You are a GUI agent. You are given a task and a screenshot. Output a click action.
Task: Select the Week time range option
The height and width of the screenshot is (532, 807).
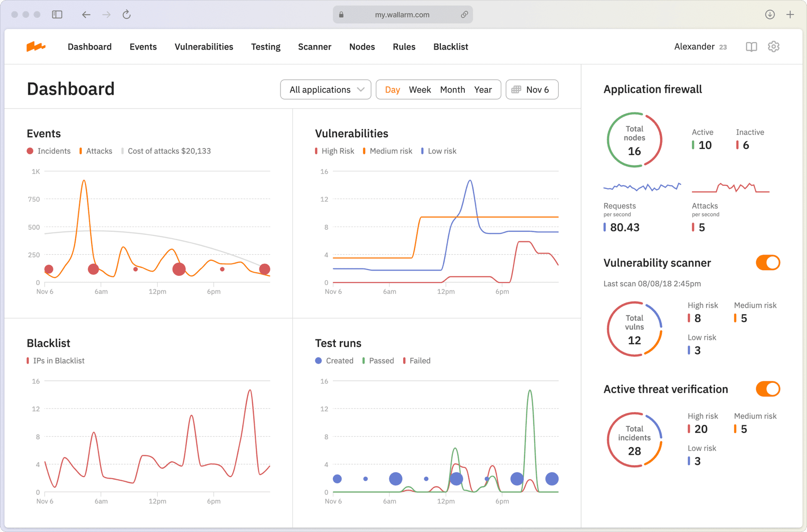420,90
